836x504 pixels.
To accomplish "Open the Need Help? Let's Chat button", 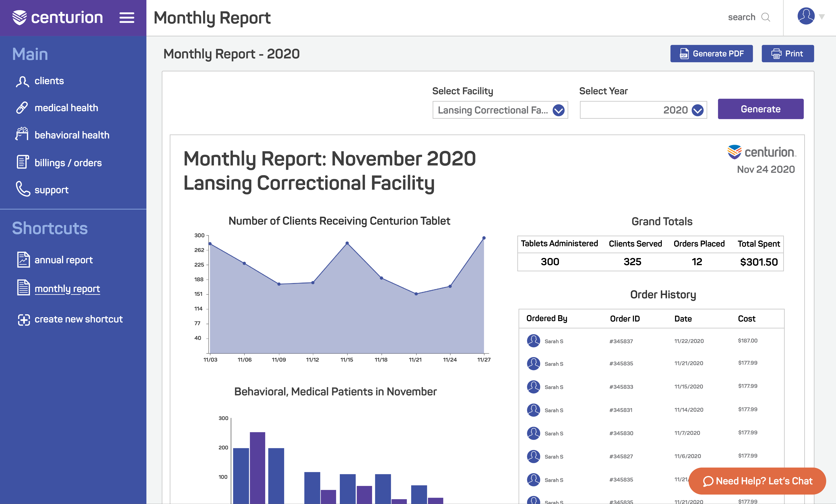I will [757, 481].
